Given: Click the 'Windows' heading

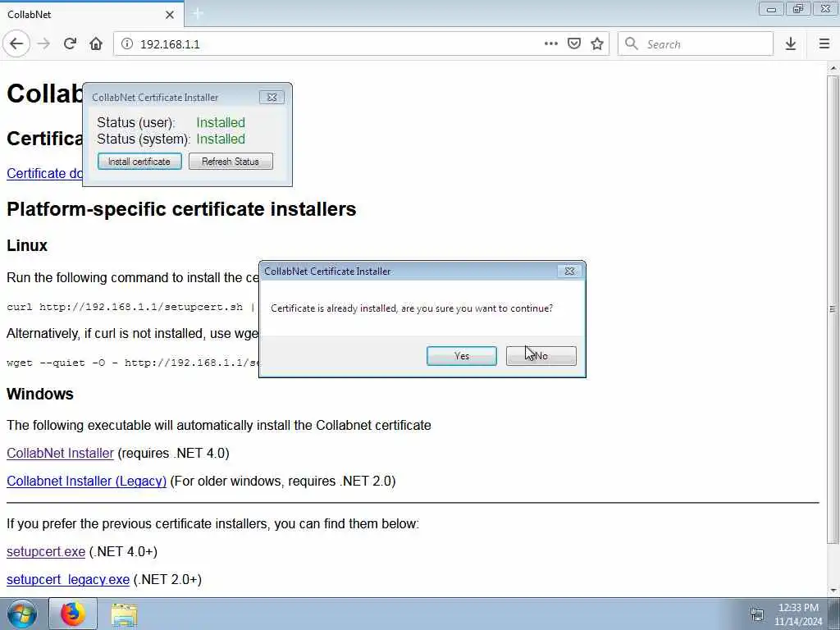Looking at the screenshot, I should click(40, 394).
